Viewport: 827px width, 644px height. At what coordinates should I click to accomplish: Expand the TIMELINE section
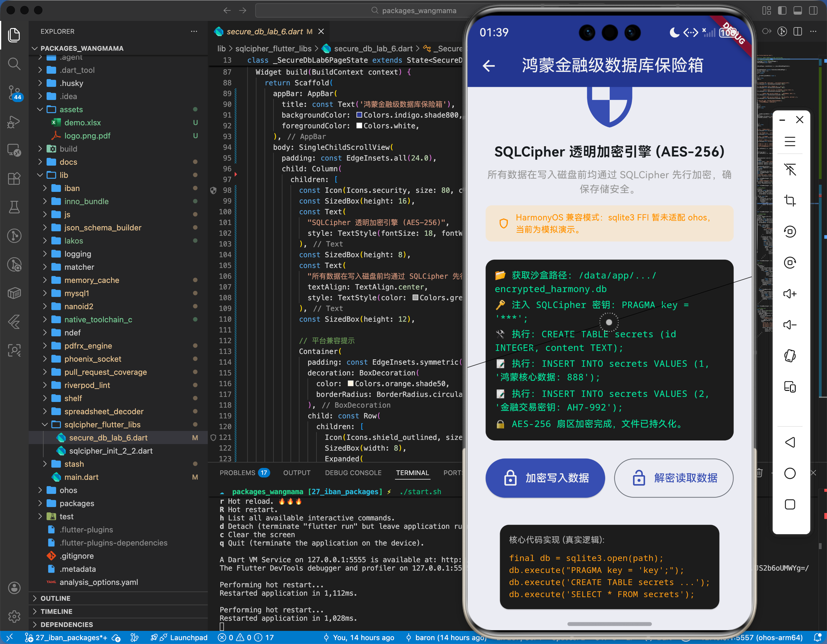[x=118, y=611]
